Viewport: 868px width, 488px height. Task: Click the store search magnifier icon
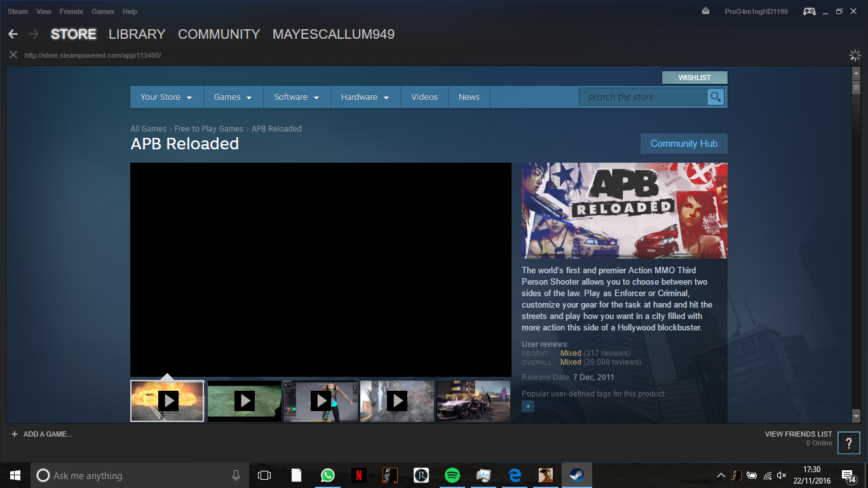[x=716, y=97]
